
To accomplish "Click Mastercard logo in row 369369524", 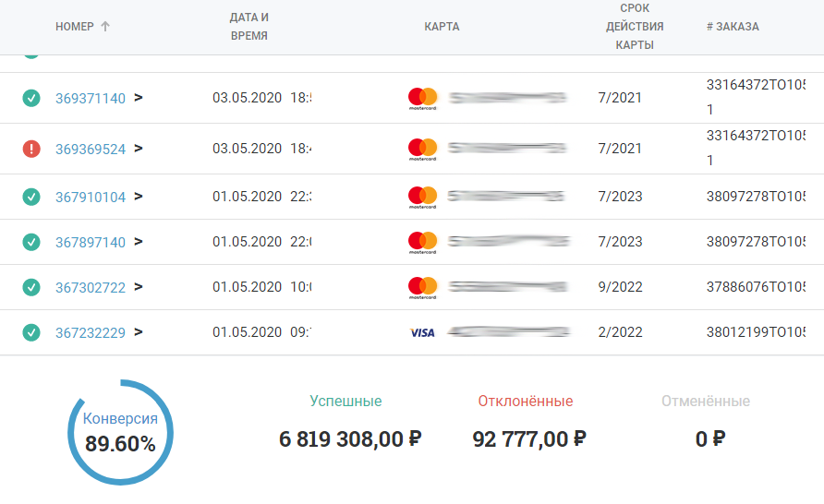I will (x=422, y=149).
